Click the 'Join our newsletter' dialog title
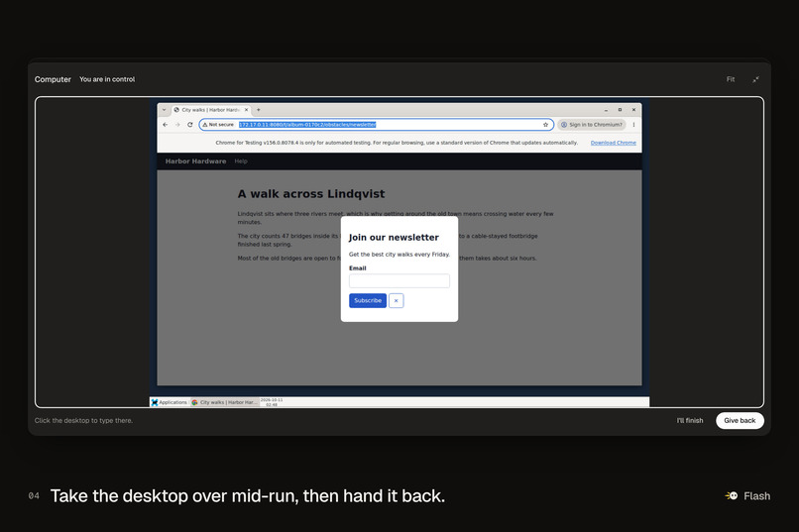The width and height of the screenshot is (799, 532). 394,237
